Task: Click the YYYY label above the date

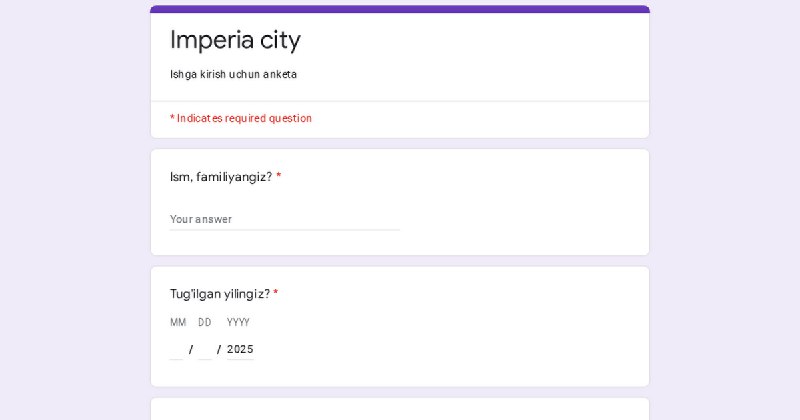Action: [x=238, y=323]
